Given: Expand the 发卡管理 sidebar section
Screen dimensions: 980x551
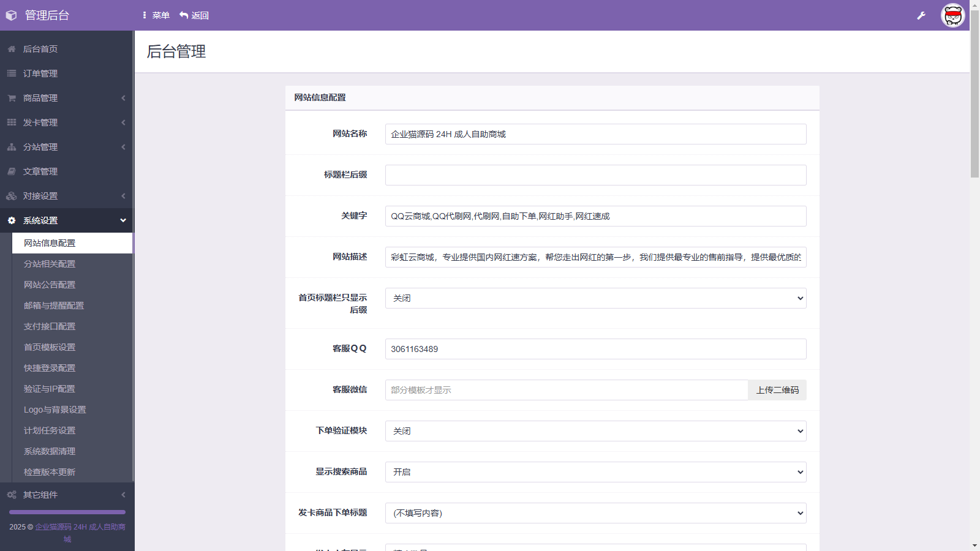Looking at the screenshot, I should [66, 122].
